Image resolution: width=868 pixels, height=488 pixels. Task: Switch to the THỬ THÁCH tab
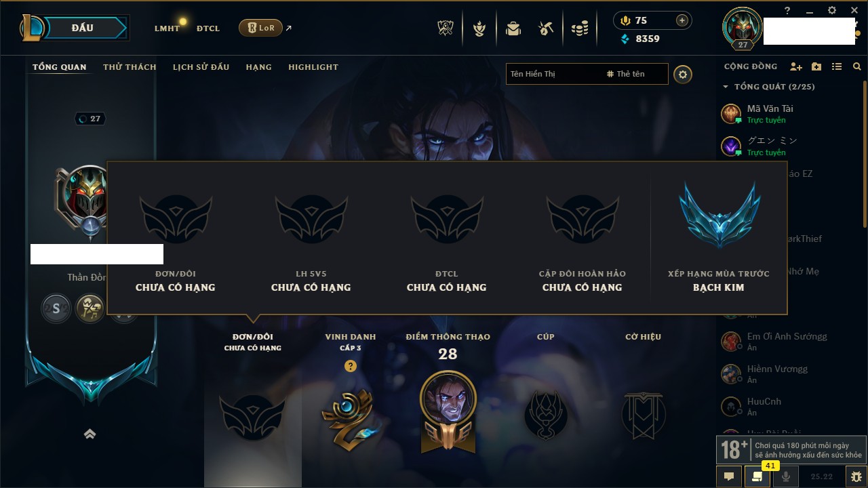pos(130,67)
